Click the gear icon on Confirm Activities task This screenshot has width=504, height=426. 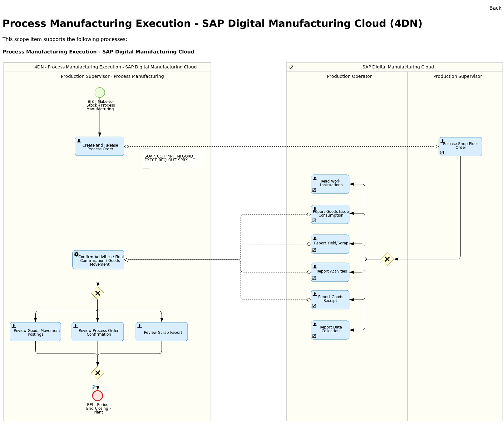coord(76,254)
